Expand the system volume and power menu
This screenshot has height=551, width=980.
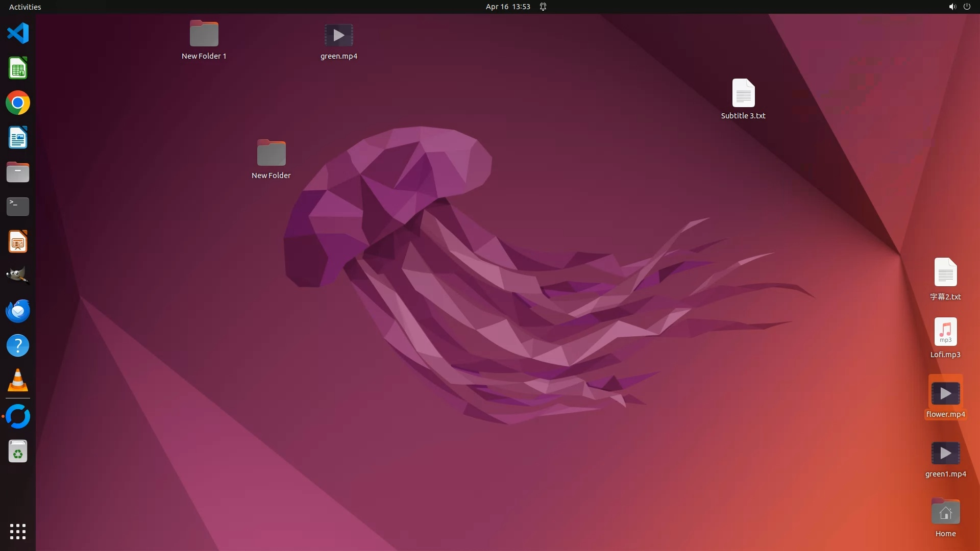[959, 7]
